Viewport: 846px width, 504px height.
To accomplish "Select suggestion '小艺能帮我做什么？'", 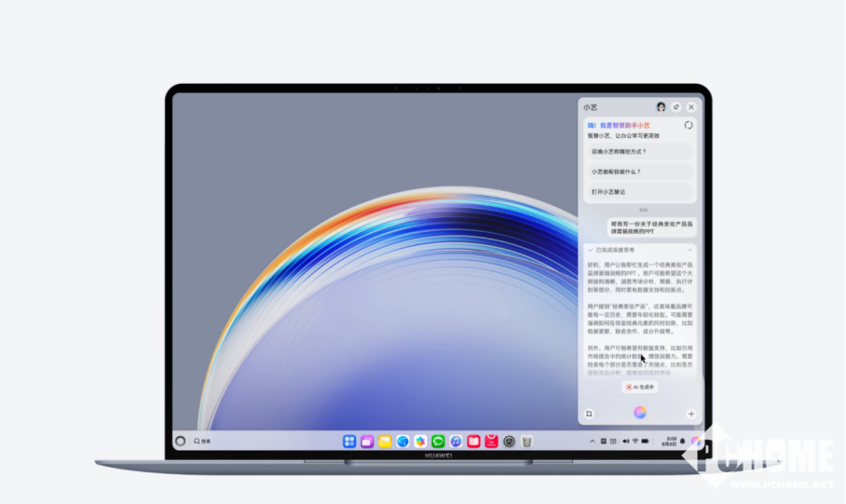I will coord(639,171).
